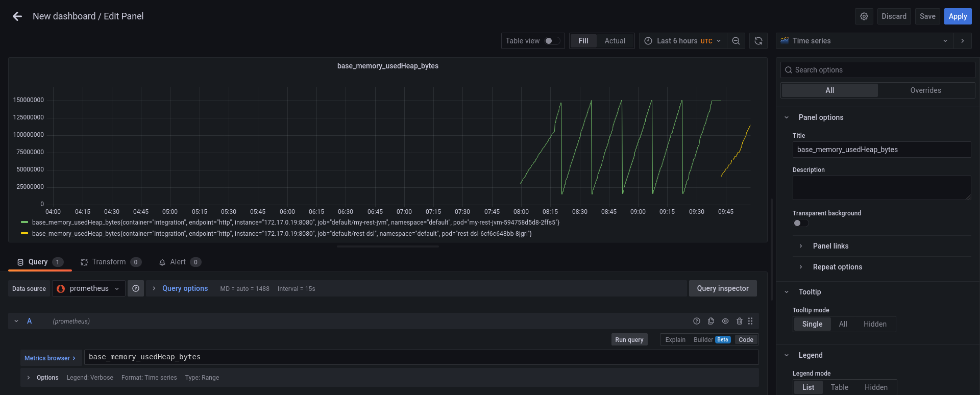Click the Run query button
980x395 pixels.
[629, 339]
